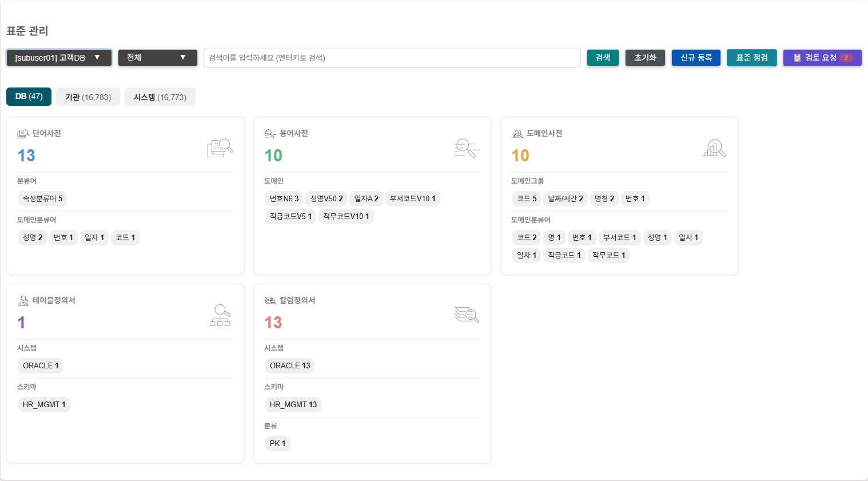
Task: Click the large 도메인사전 chart magnifier icon
Action: click(714, 148)
